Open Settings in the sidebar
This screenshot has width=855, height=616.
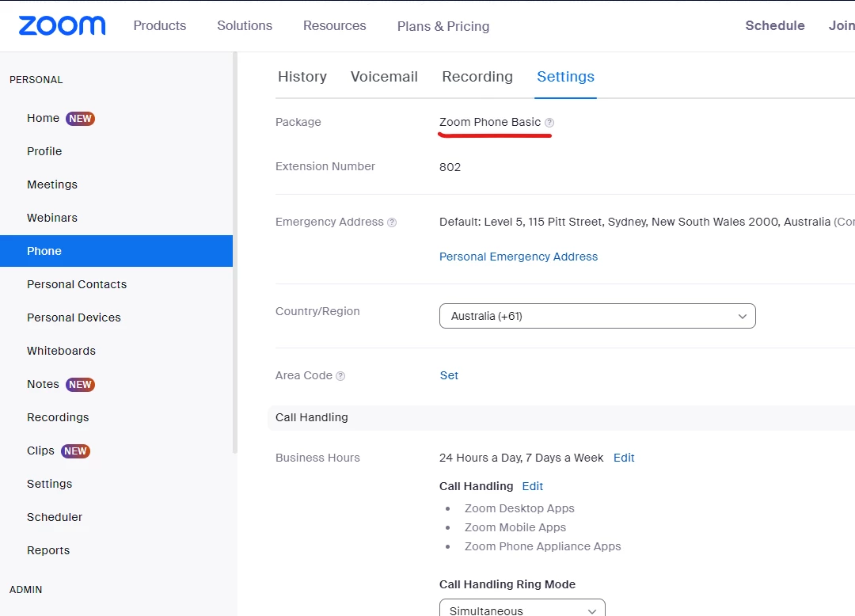[49, 484]
